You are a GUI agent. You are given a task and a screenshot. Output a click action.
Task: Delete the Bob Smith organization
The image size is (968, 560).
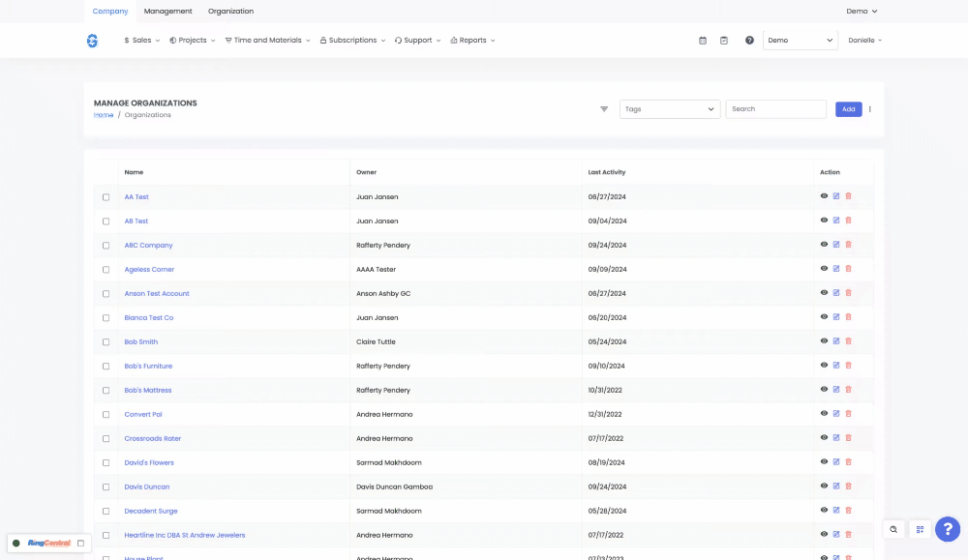click(849, 341)
